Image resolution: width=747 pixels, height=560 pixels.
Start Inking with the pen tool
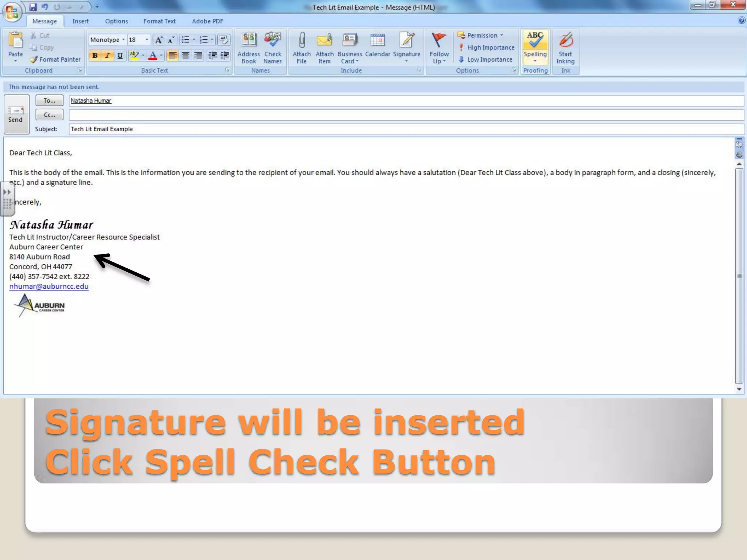pos(565,48)
